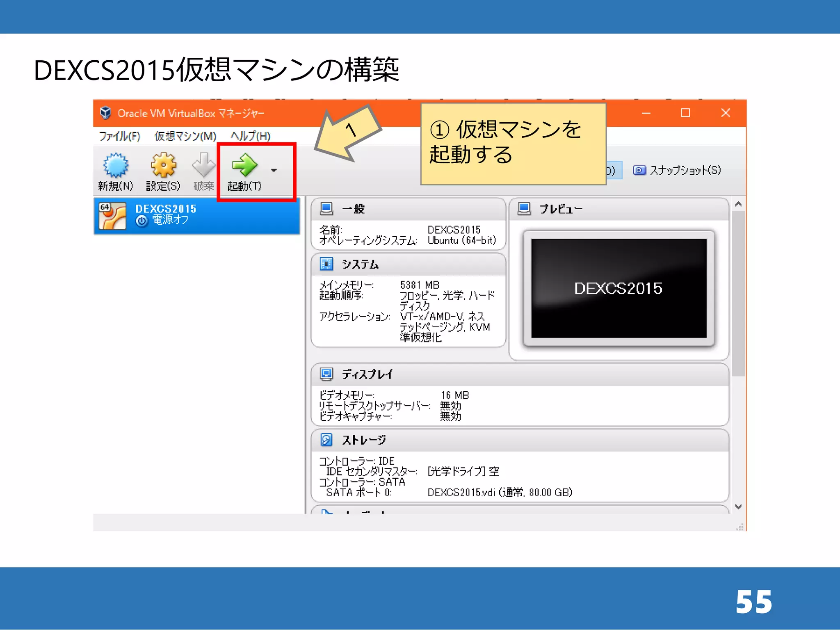
Task: Start VM with 起動(T) green arrow
Action: [244, 164]
